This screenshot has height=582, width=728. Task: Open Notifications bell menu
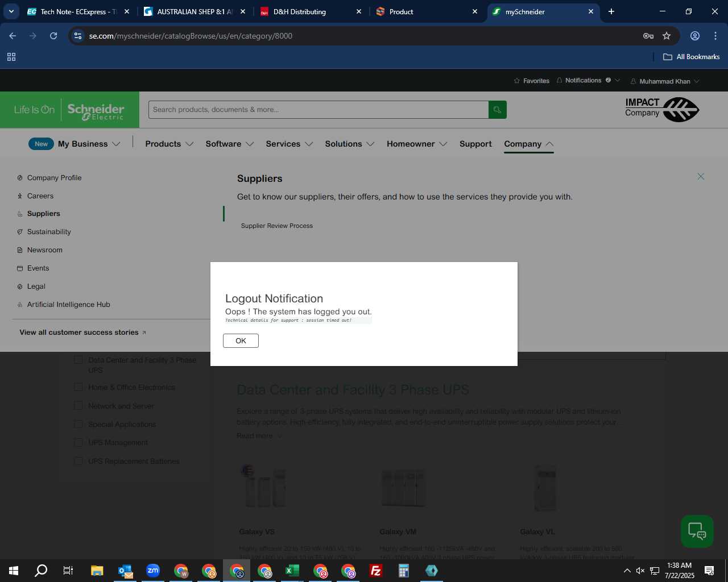(x=588, y=80)
